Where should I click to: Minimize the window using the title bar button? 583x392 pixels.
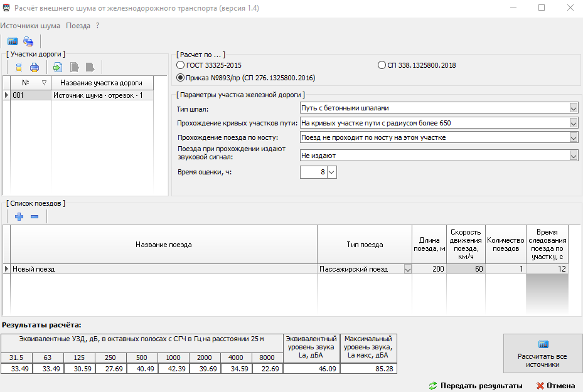pyautogui.click(x=513, y=8)
